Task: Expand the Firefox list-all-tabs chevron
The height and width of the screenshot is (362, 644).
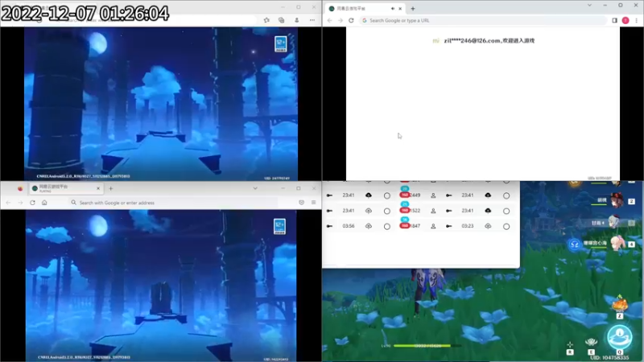Action: point(255,189)
